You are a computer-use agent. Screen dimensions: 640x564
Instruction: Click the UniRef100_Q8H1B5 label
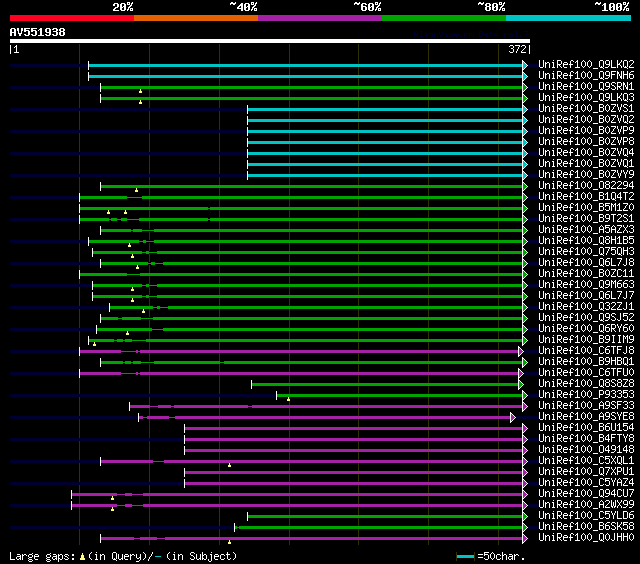(x=586, y=241)
